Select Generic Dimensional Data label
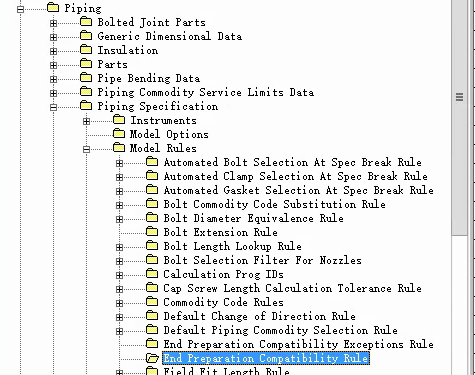The width and height of the screenshot is (475, 375). point(170,36)
